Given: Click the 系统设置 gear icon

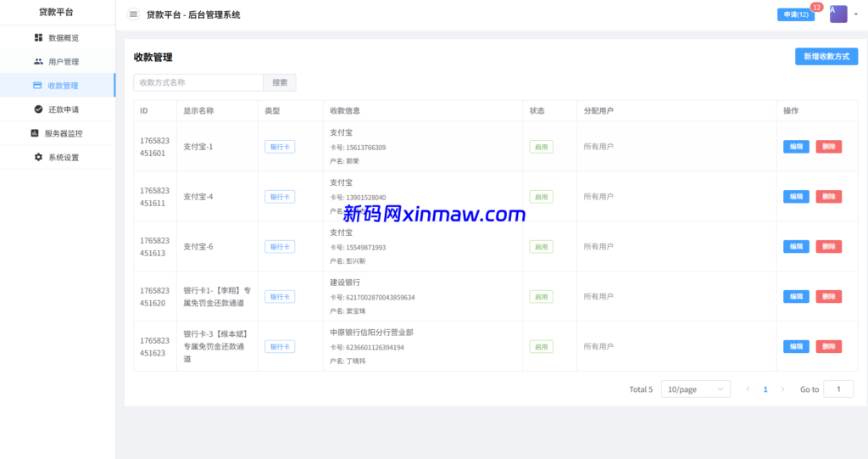Looking at the screenshot, I should 38,158.
